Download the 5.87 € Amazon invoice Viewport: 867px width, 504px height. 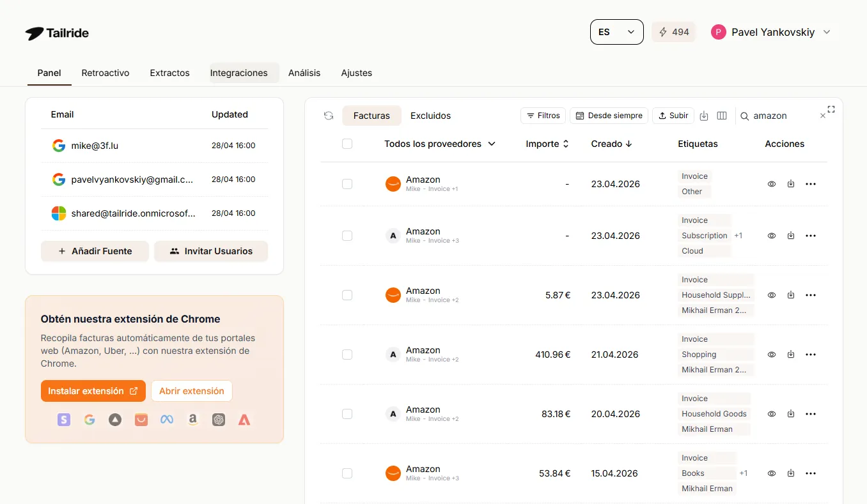point(791,295)
